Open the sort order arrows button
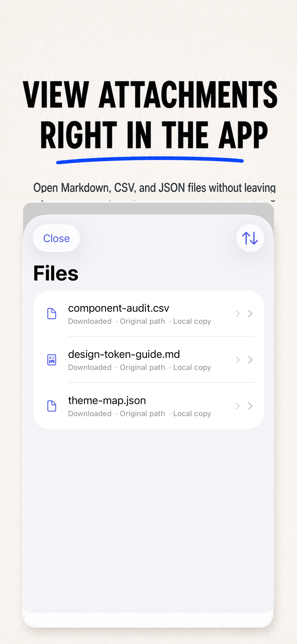297x644 pixels. tap(250, 238)
